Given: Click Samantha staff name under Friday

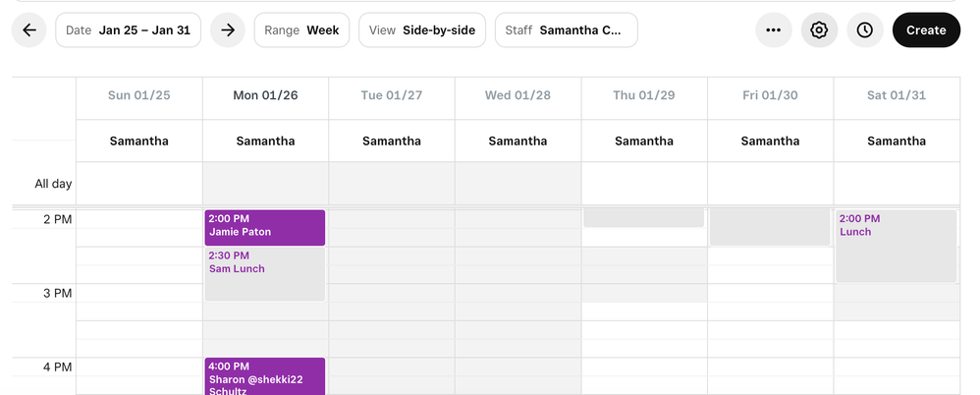Looking at the screenshot, I should (x=770, y=141).
